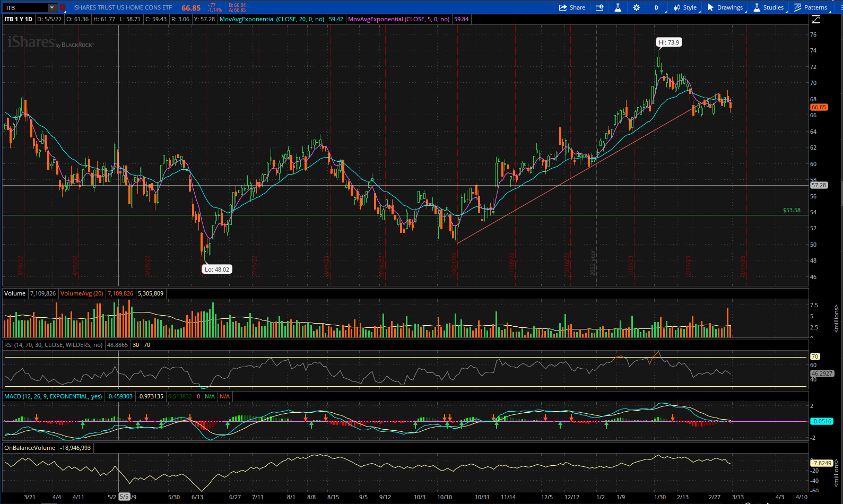Click the 66.85 last price bubble on the axis
This screenshot has width=843, height=504.
click(x=819, y=107)
